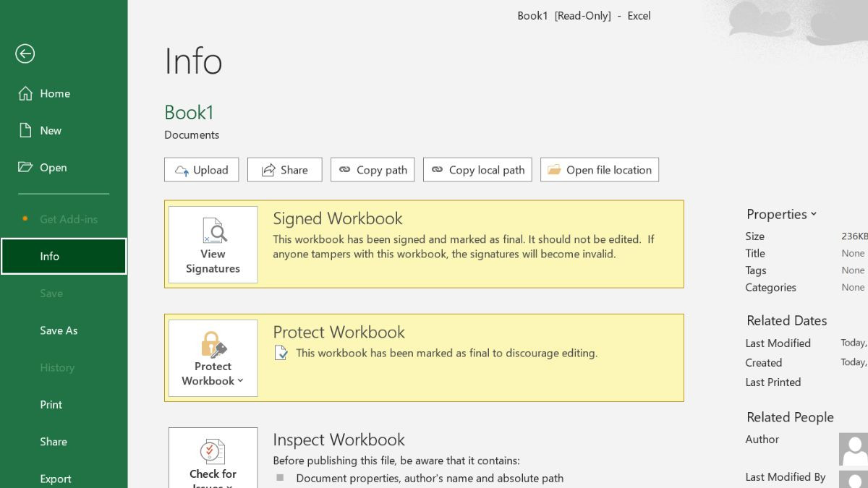Expand the Properties dropdown chevron

[814, 214]
